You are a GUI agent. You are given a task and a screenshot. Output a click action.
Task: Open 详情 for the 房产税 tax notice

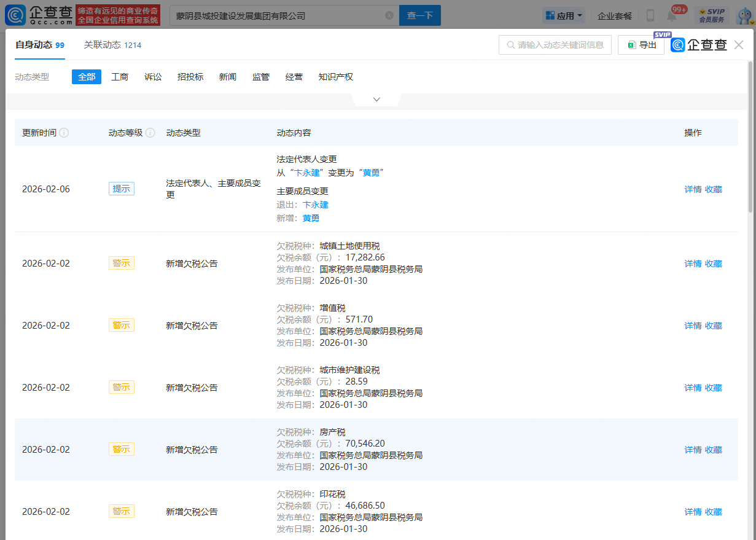[693, 450]
